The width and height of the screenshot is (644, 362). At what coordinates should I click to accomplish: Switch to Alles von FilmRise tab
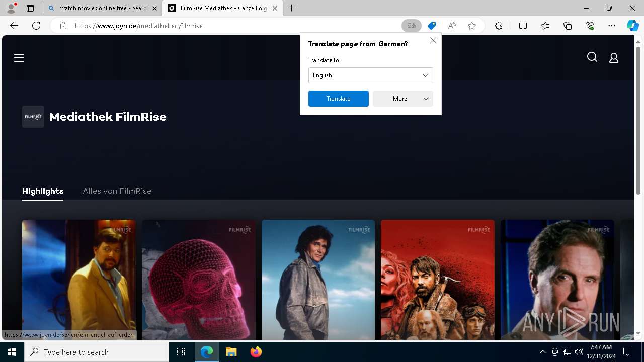(x=117, y=191)
